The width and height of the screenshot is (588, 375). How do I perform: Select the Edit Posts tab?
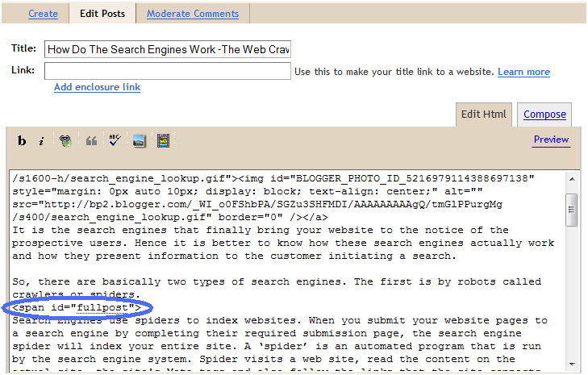click(102, 14)
